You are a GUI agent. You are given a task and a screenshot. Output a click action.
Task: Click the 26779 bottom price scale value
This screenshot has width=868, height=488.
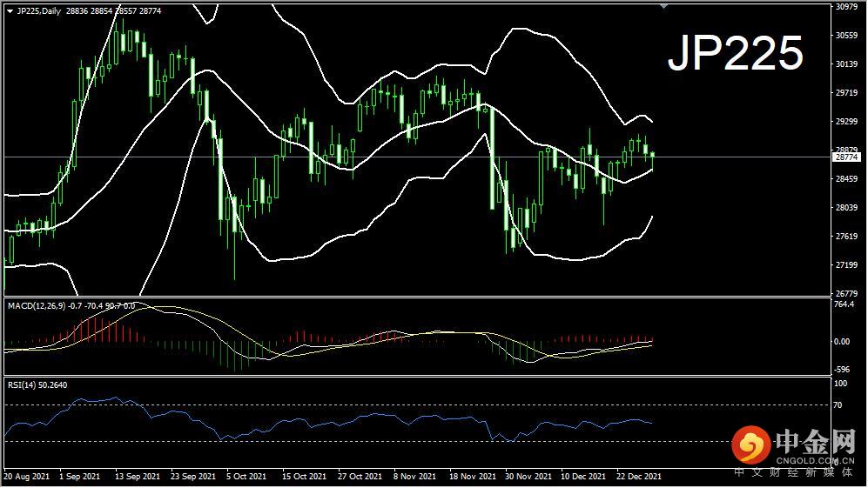click(x=846, y=293)
